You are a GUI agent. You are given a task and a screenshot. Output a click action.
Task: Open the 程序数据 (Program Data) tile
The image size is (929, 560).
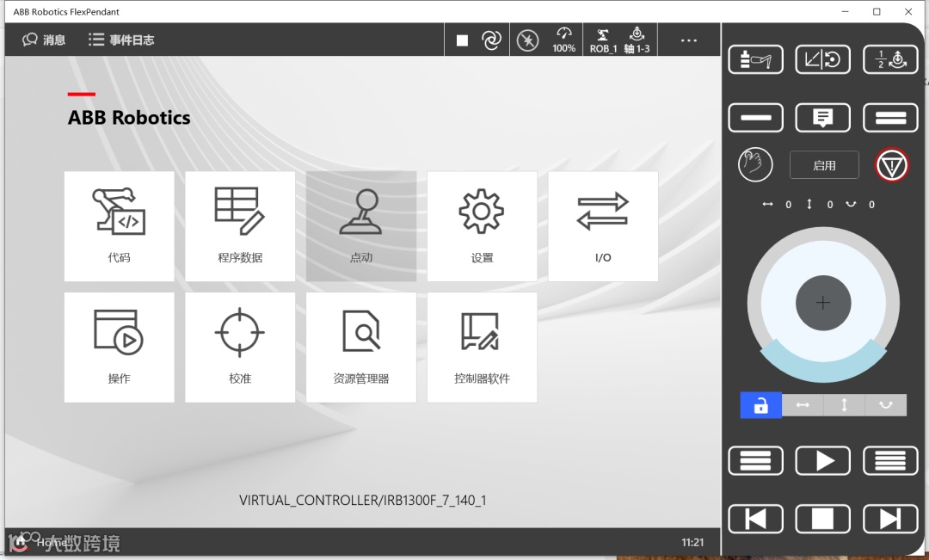[x=240, y=226]
